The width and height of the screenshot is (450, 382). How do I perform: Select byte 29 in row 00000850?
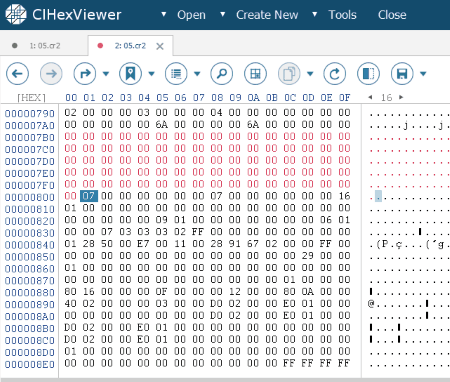308,256
